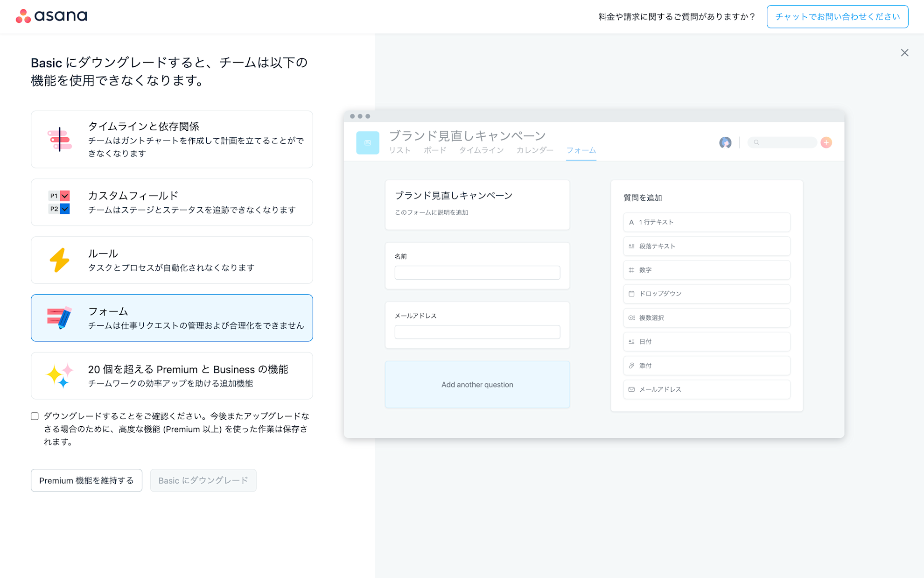Select the カスタムフィールド feature card

(x=172, y=202)
